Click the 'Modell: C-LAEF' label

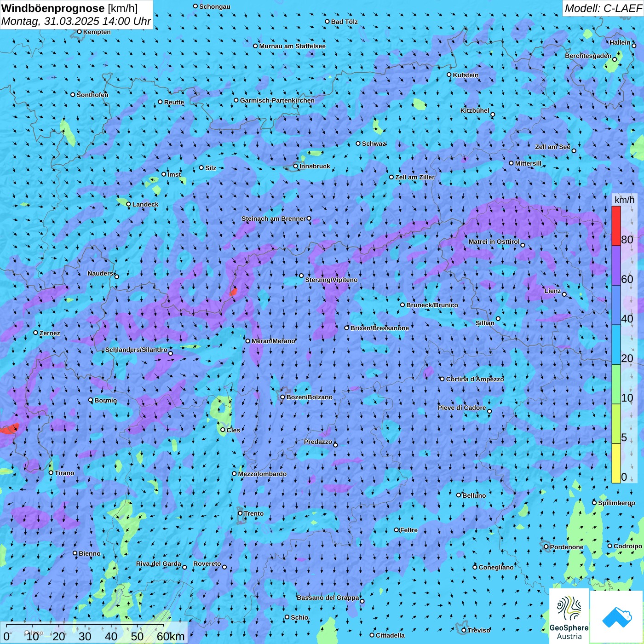603,8
